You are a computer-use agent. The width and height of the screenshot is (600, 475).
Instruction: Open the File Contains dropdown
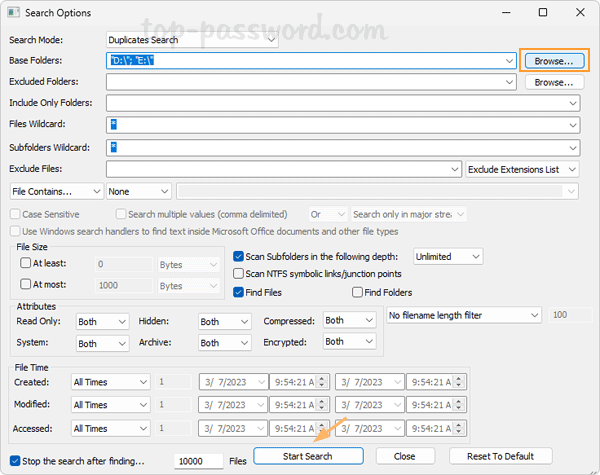56,191
